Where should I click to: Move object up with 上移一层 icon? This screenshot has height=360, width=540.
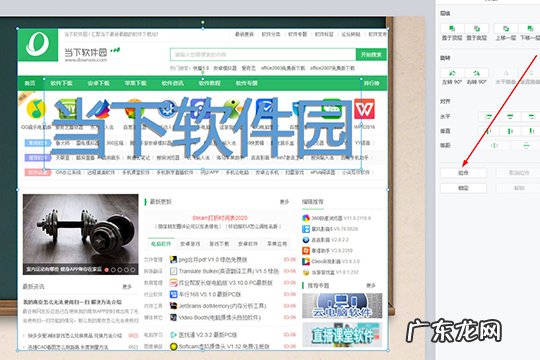click(506, 29)
